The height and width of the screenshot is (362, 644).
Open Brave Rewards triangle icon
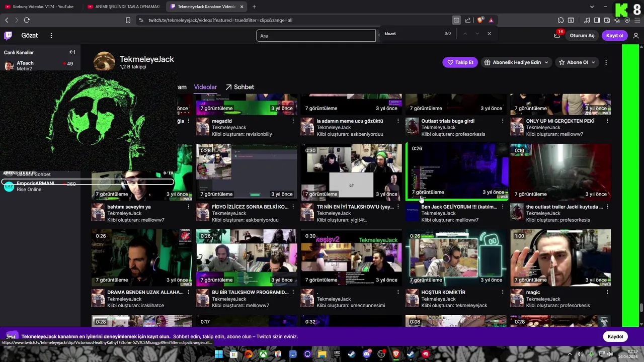point(491,20)
